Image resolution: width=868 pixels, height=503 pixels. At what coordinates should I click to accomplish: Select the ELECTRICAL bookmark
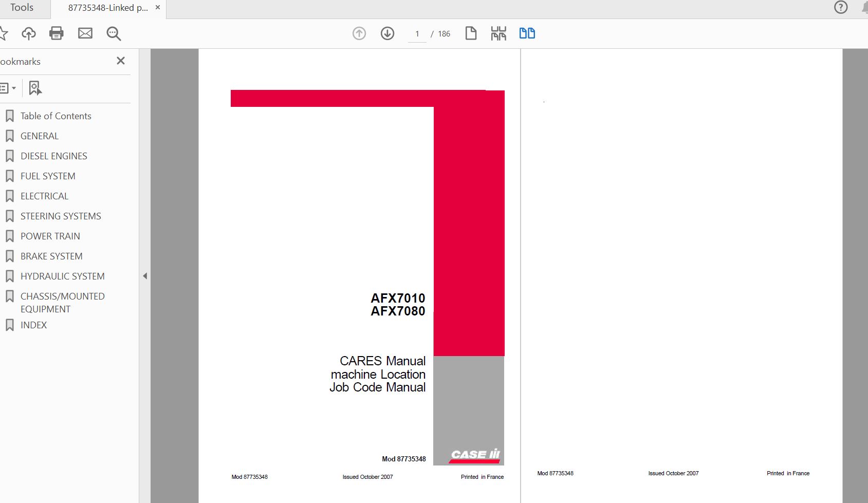pyautogui.click(x=44, y=196)
